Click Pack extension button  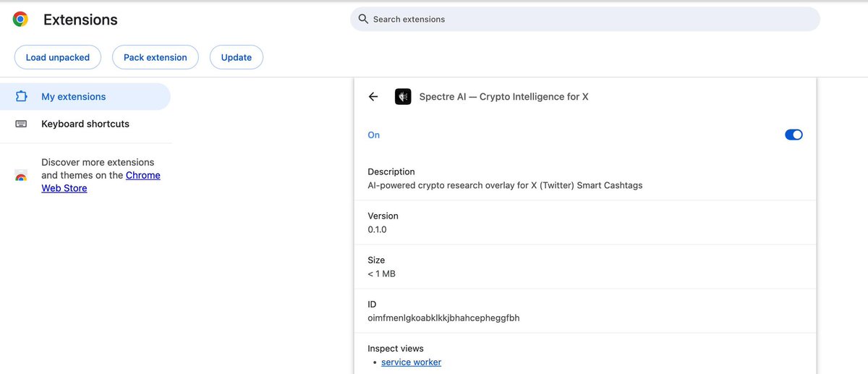click(x=156, y=57)
